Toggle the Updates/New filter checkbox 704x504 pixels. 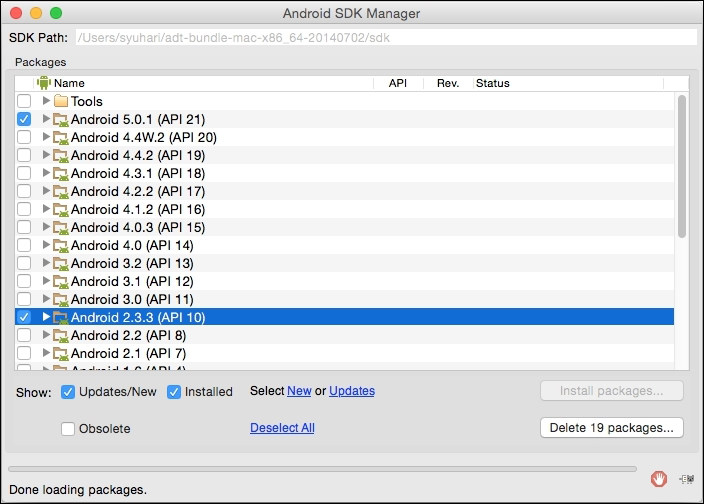[x=69, y=391]
